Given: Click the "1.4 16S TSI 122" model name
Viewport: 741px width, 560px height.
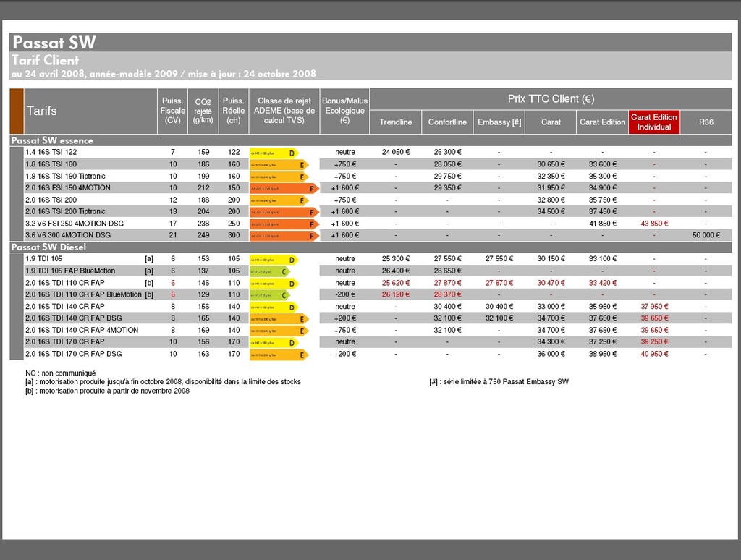Looking at the screenshot, I should coord(51,152).
